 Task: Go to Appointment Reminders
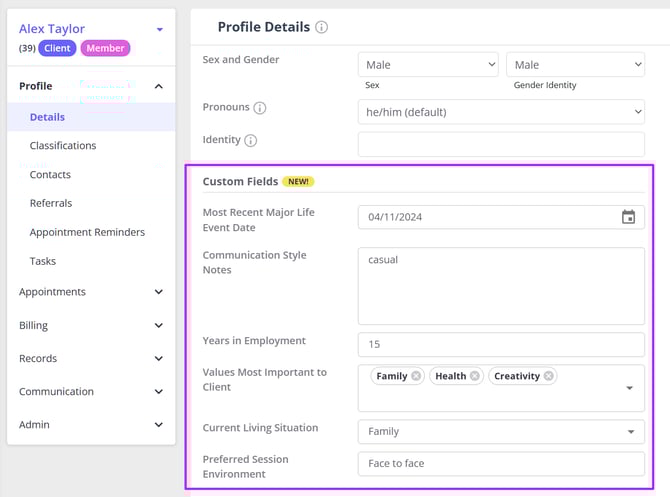coord(87,233)
